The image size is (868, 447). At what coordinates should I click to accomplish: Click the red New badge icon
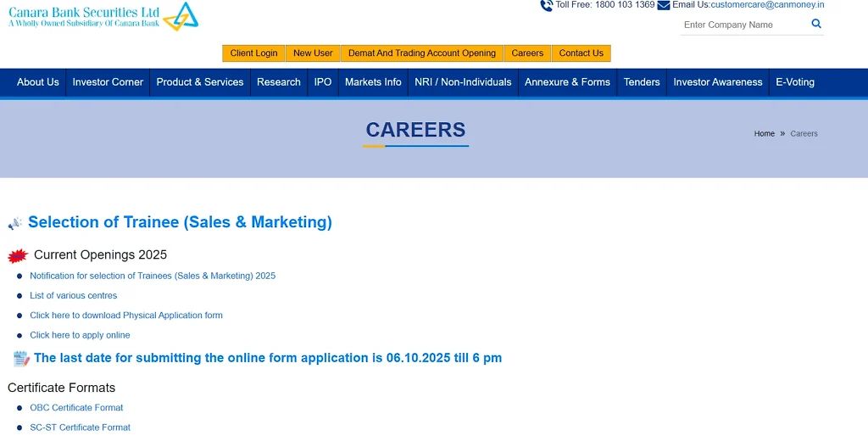click(18, 256)
